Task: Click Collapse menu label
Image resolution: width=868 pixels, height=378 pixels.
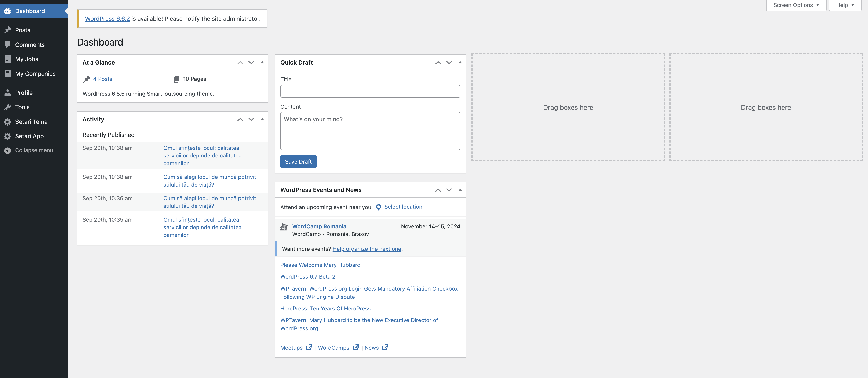Action: [x=34, y=150]
